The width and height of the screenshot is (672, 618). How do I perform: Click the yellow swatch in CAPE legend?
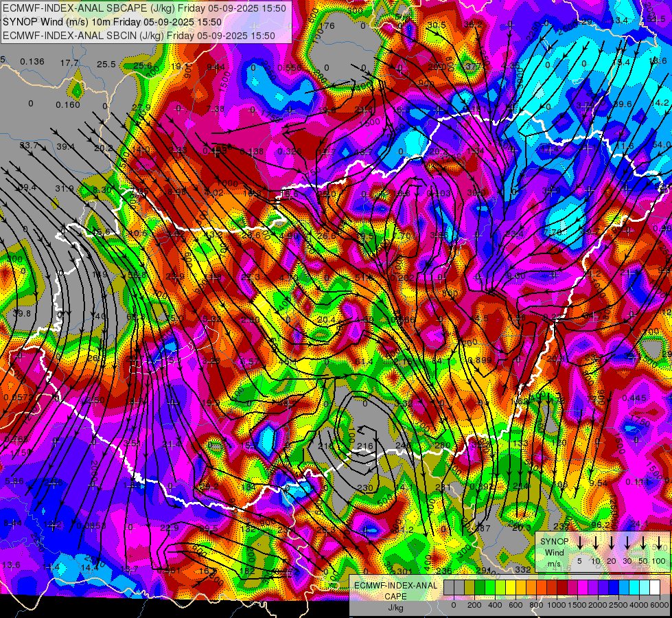pyautogui.click(x=511, y=588)
